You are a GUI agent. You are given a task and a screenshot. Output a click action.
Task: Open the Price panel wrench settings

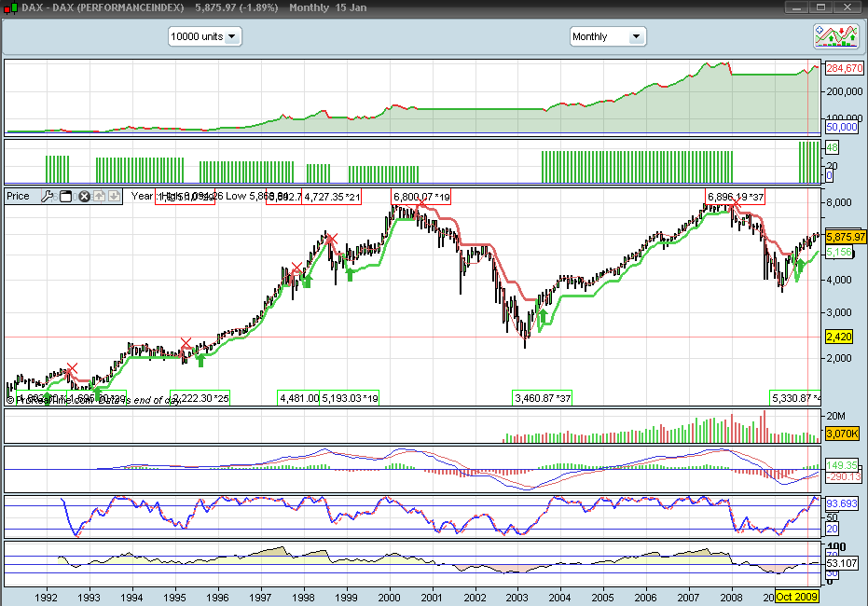click(x=47, y=196)
